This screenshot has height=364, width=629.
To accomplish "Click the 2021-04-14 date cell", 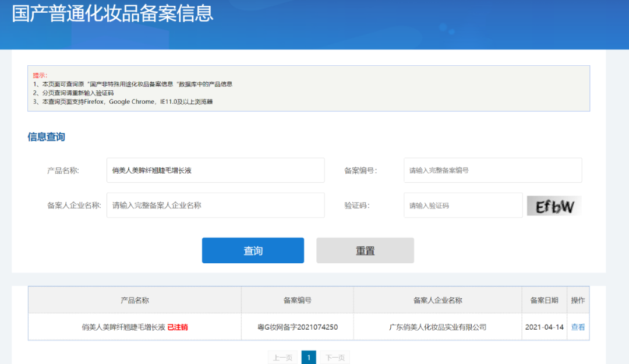I will pos(544,327).
